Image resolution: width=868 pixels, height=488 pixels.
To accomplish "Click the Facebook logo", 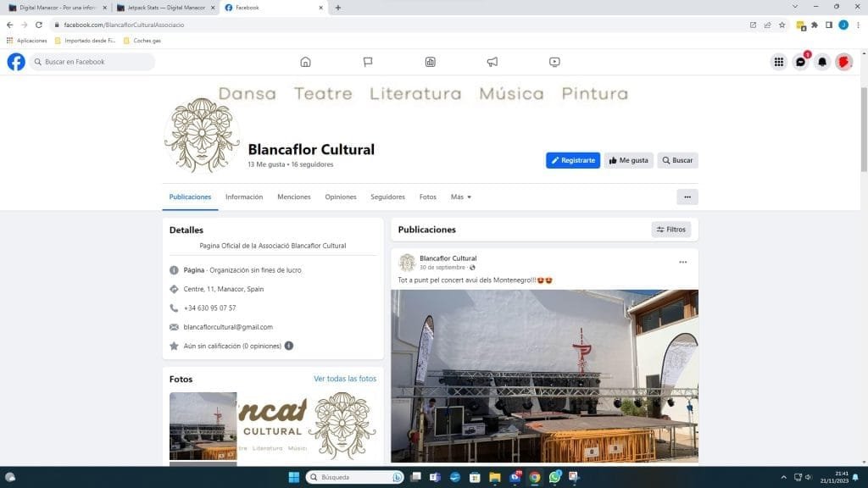I will pos(16,62).
